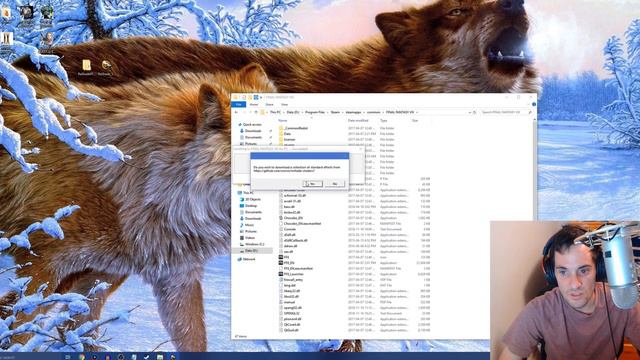This screenshot has height=360, width=640.
Task: Click the Explorer back arrow
Action: [236, 112]
